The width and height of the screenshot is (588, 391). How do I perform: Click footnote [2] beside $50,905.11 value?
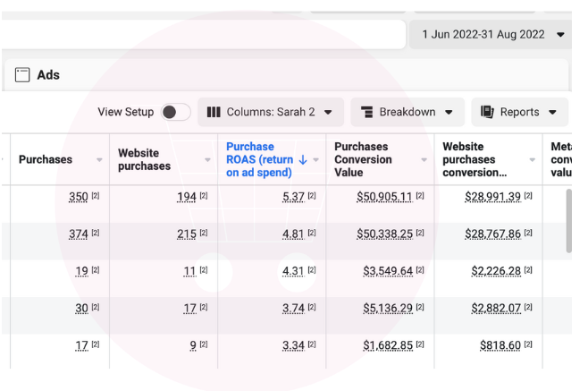tap(420, 196)
